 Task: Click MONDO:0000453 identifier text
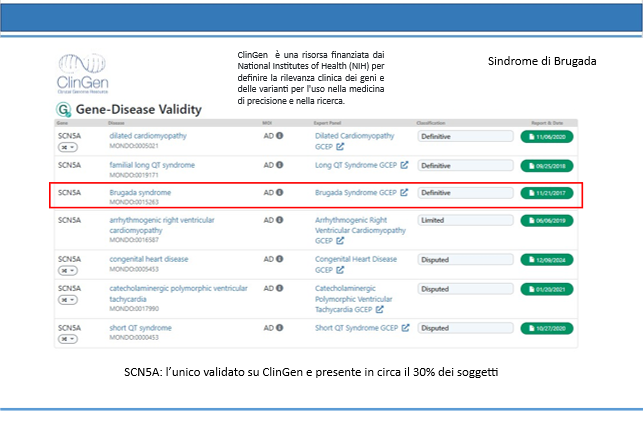click(x=134, y=337)
